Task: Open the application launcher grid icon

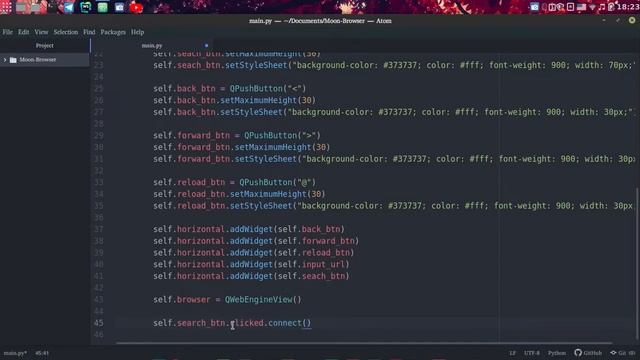Action: [6, 7]
